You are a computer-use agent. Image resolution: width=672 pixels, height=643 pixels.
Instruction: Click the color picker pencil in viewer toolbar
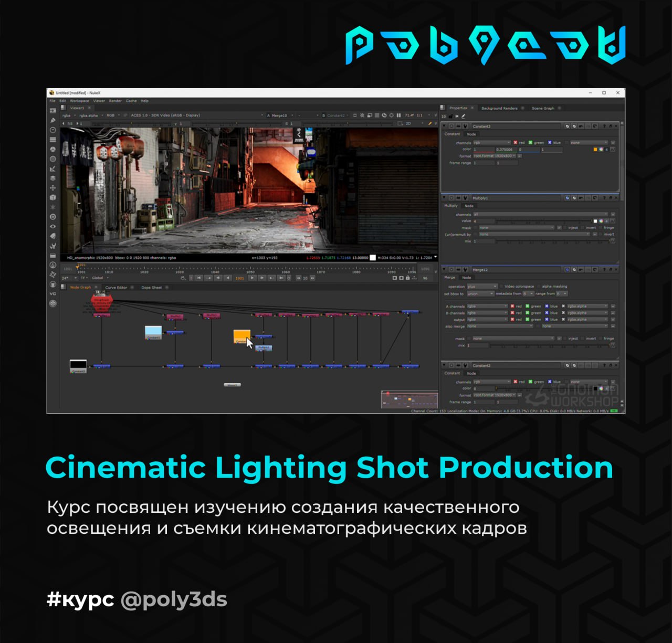430,123
